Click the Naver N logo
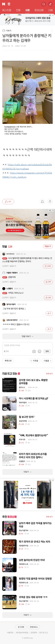 [3, 4]
